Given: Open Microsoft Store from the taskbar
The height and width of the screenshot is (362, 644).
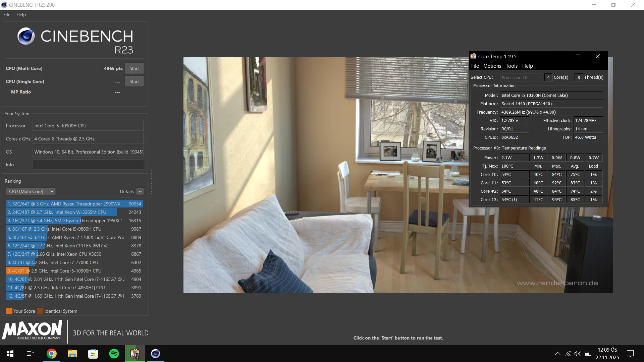Looking at the screenshot, I should coord(93,354).
